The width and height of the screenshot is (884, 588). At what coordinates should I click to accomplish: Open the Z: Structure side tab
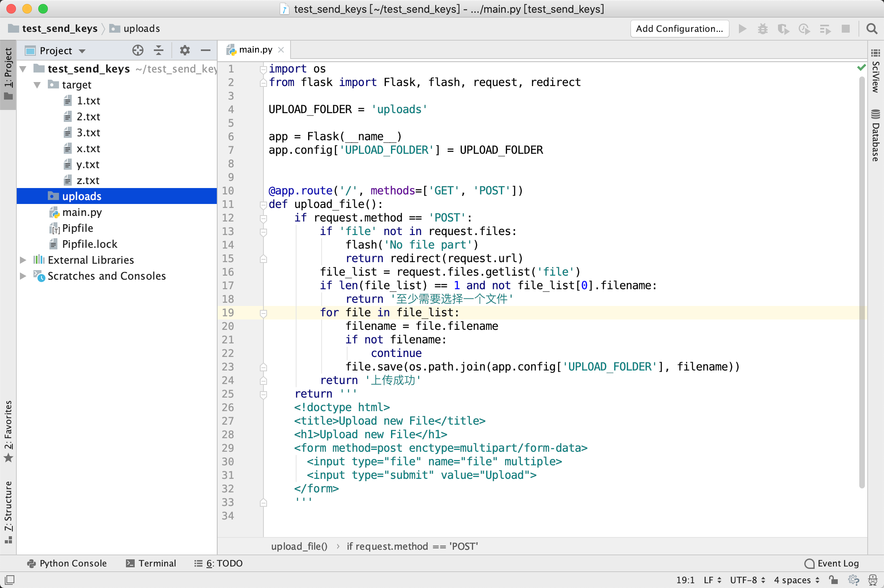pyautogui.click(x=8, y=512)
